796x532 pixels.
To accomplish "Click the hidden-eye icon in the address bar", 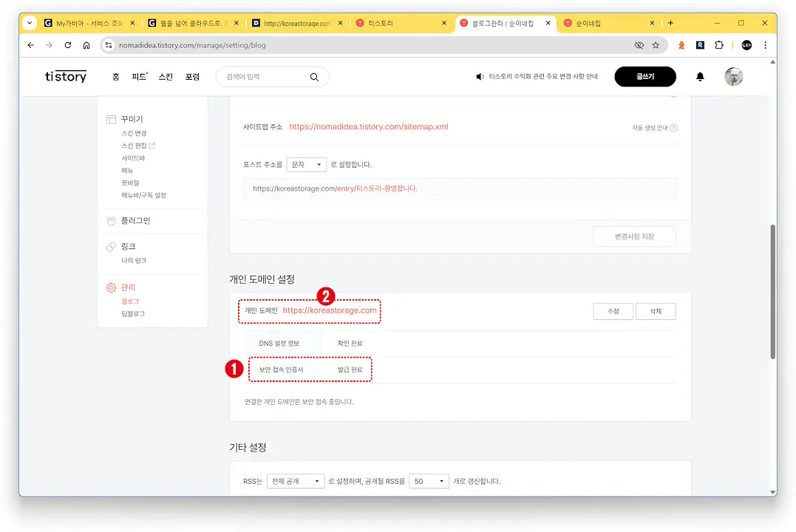I will point(639,45).
